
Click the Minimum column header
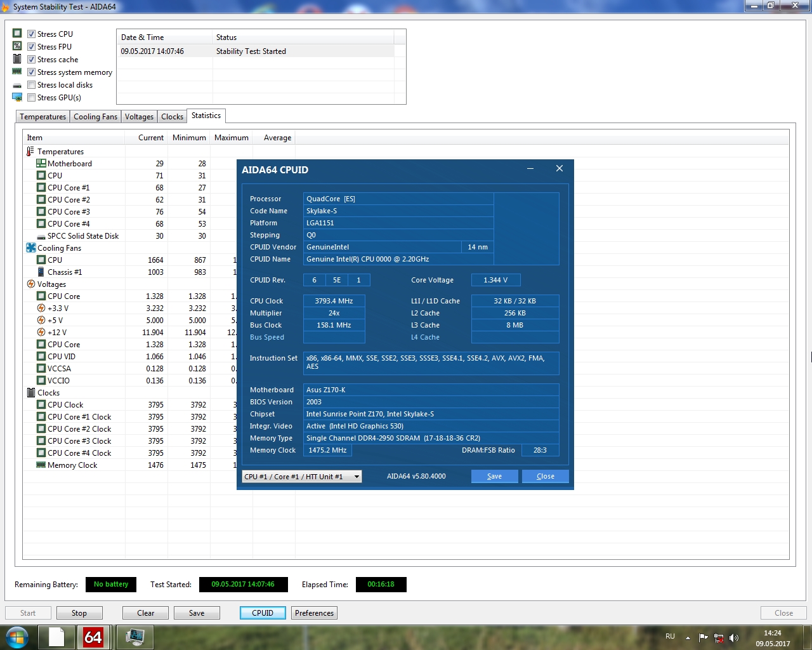pyautogui.click(x=189, y=138)
